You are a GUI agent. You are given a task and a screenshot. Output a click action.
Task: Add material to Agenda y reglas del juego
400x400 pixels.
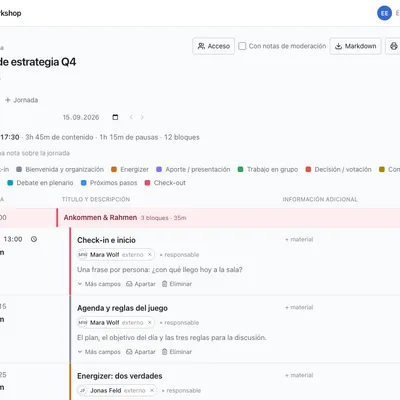click(x=299, y=307)
